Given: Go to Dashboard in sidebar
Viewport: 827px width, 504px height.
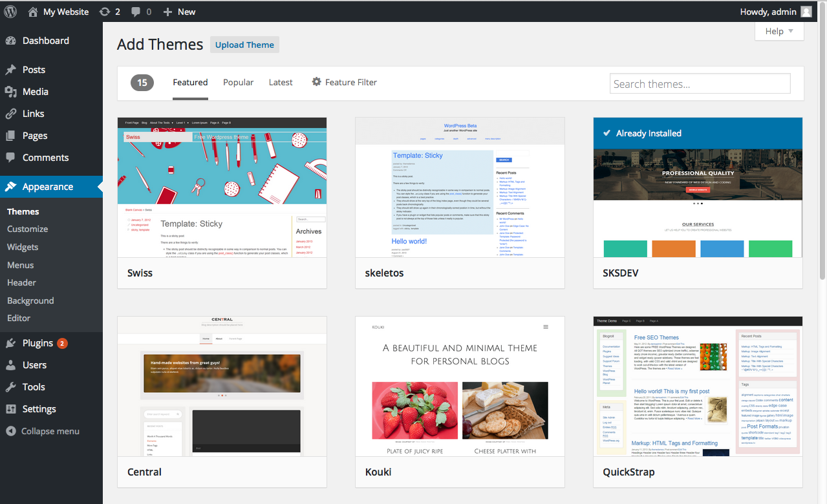Looking at the screenshot, I should [46, 41].
